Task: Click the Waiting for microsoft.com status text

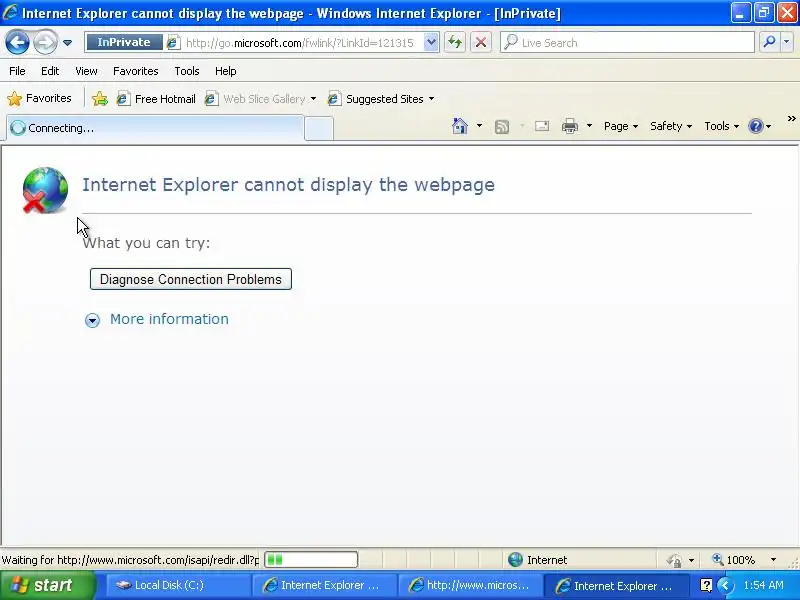Action: click(x=131, y=560)
